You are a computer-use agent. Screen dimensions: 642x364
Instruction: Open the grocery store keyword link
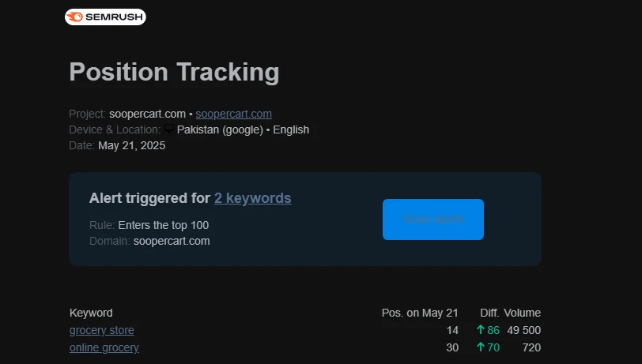pyautogui.click(x=101, y=330)
